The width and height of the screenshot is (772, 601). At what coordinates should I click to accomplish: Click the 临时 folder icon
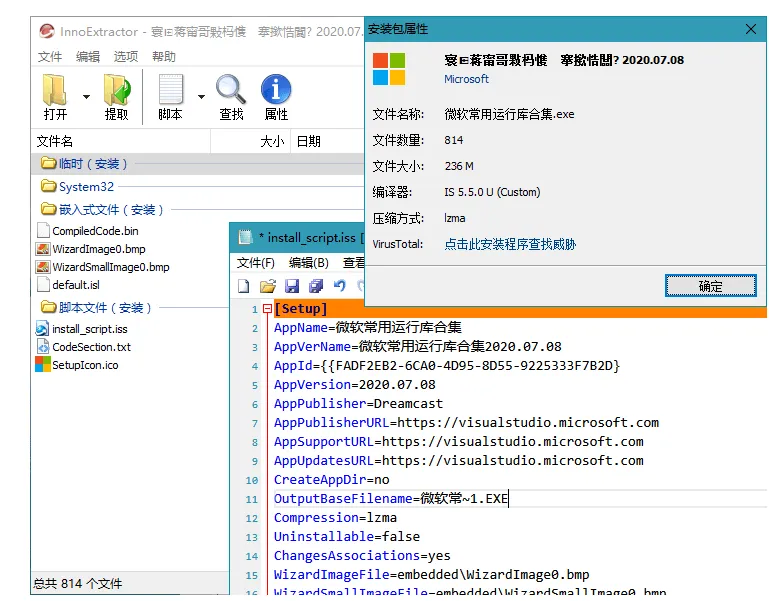[48, 162]
